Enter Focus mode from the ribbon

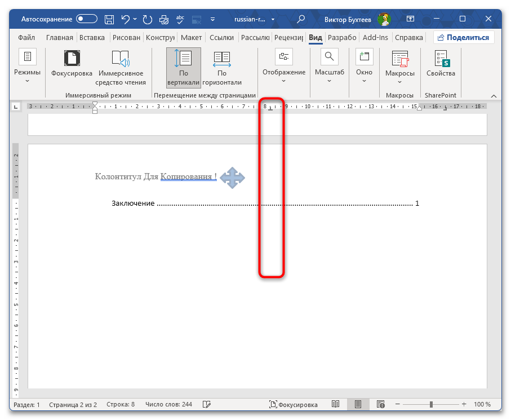click(x=72, y=64)
